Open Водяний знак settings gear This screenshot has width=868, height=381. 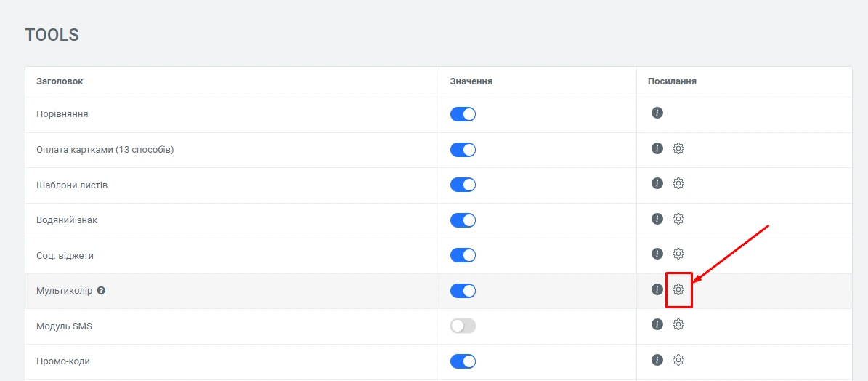point(678,219)
